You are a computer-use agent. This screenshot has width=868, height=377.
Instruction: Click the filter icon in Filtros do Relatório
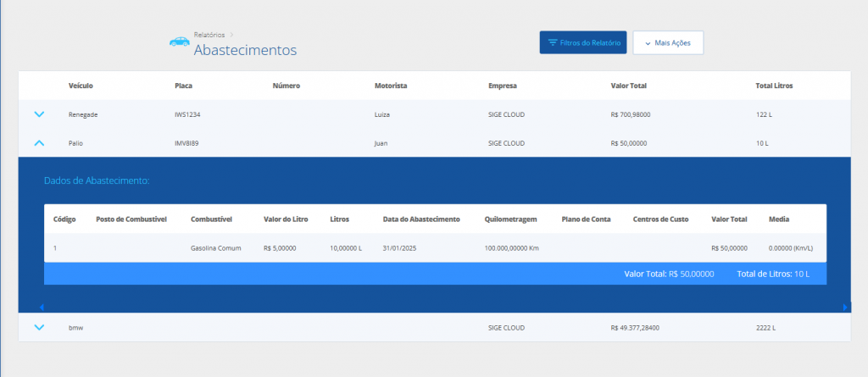(553, 42)
